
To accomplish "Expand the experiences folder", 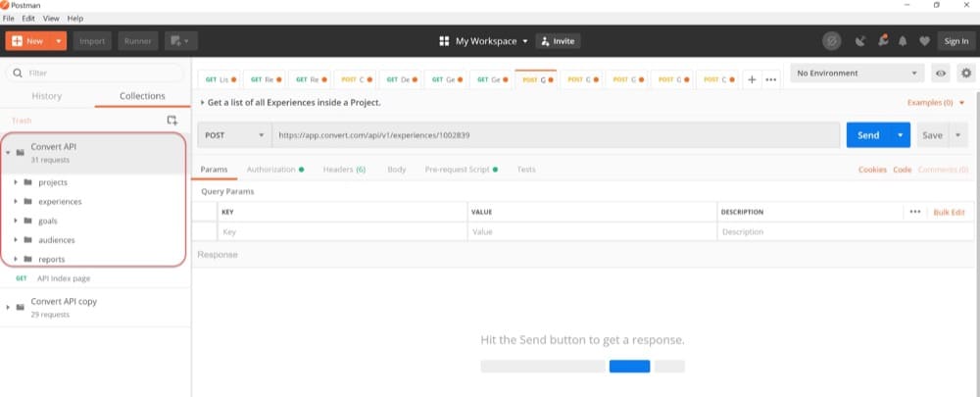I will point(15,201).
